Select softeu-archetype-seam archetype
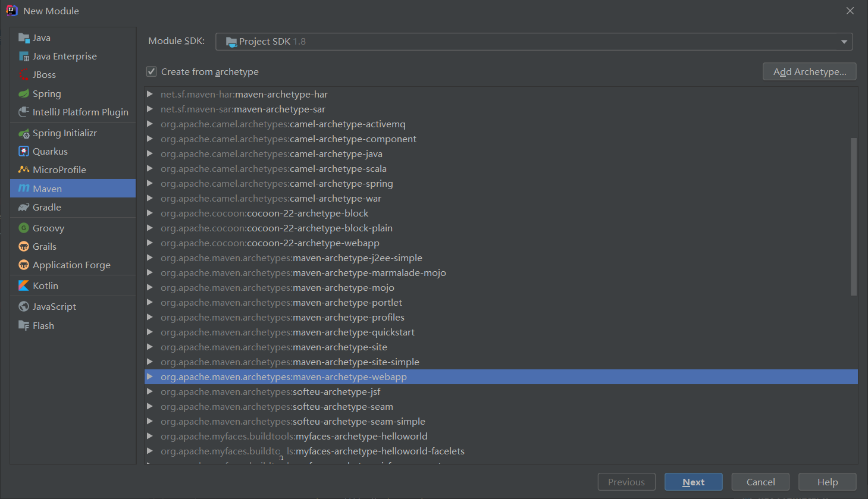The height and width of the screenshot is (499, 868). click(501, 406)
